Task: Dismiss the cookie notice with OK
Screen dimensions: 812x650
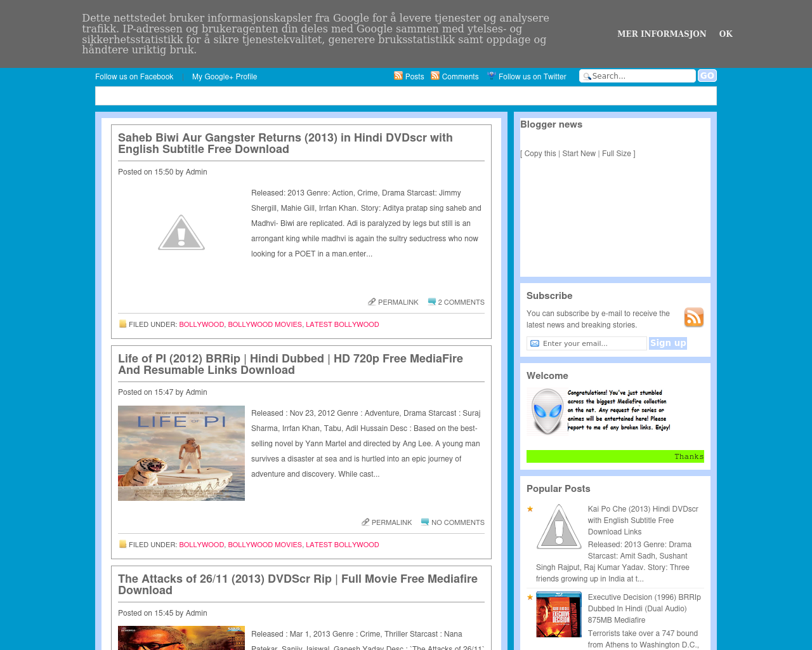Action: pyautogui.click(x=726, y=34)
